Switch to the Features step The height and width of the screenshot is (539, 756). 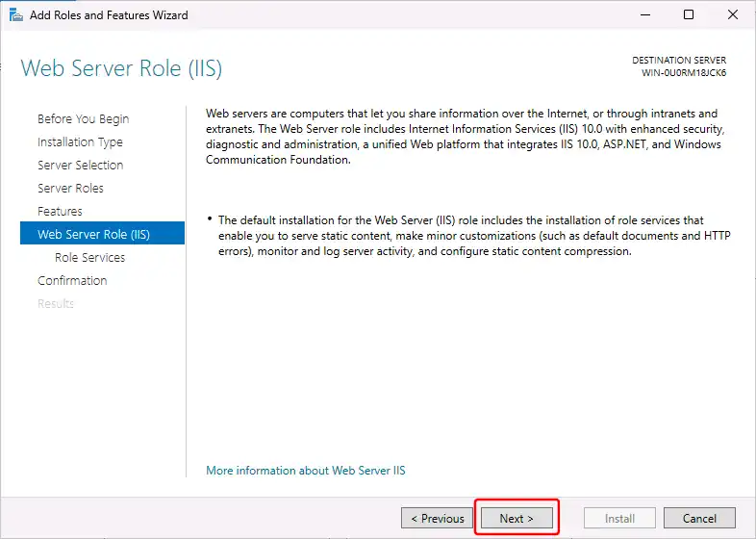tap(60, 212)
